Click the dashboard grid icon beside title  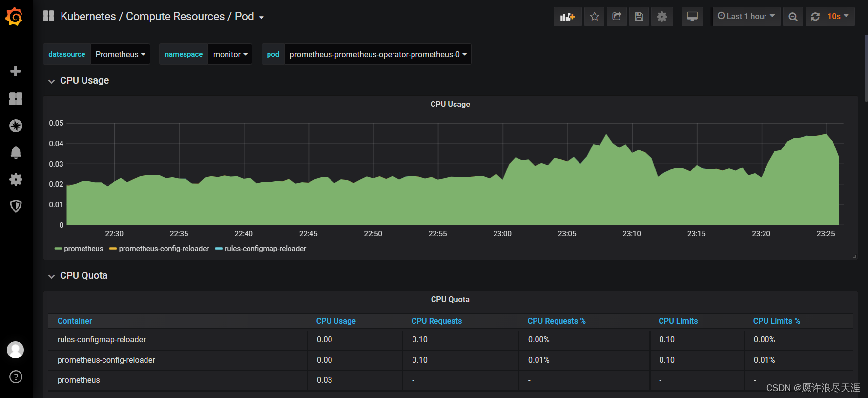[x=48, y=16]
